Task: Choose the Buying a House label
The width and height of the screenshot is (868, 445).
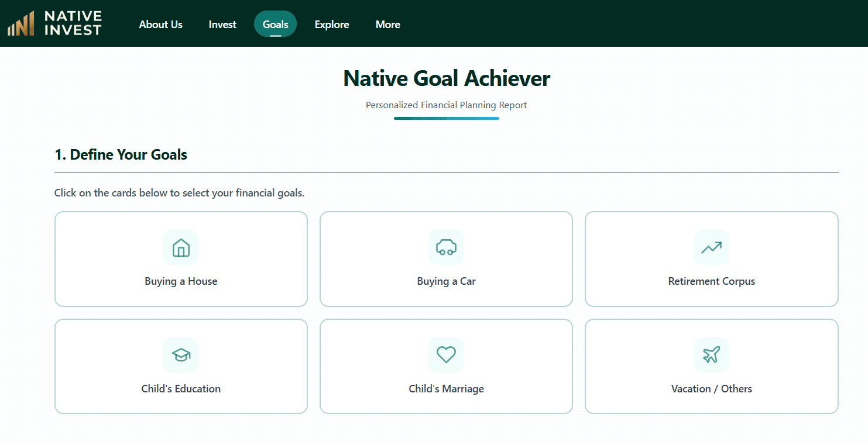Action: 181,281
